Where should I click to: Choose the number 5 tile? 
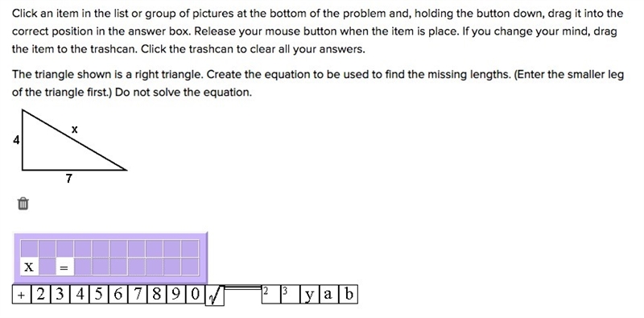point(98,295)
